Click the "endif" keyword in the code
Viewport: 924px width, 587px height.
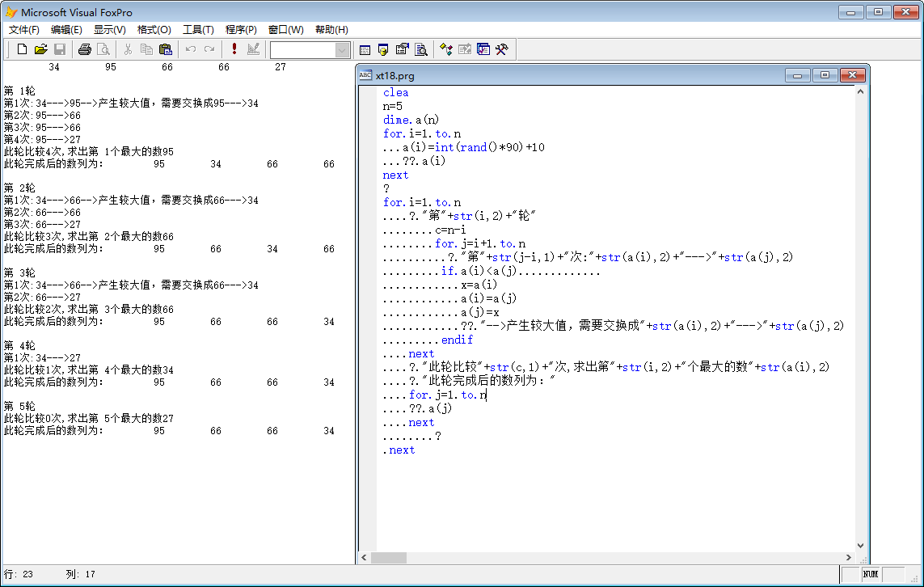coord(457,340)
